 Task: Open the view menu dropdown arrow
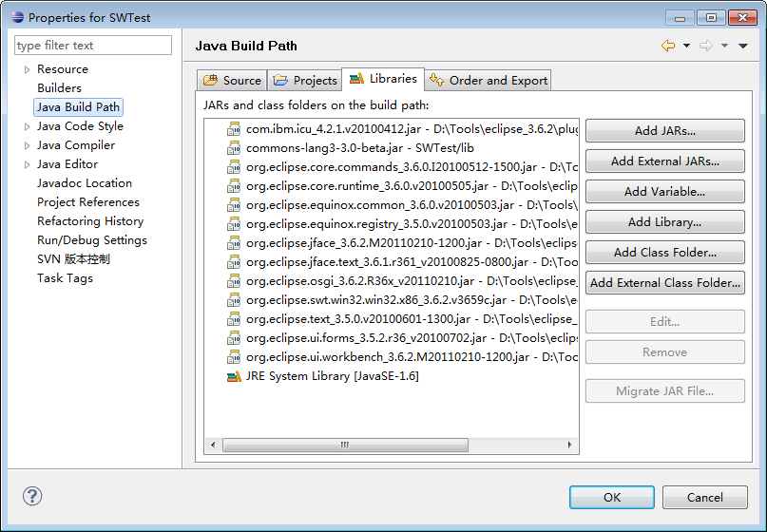(743, 46)
